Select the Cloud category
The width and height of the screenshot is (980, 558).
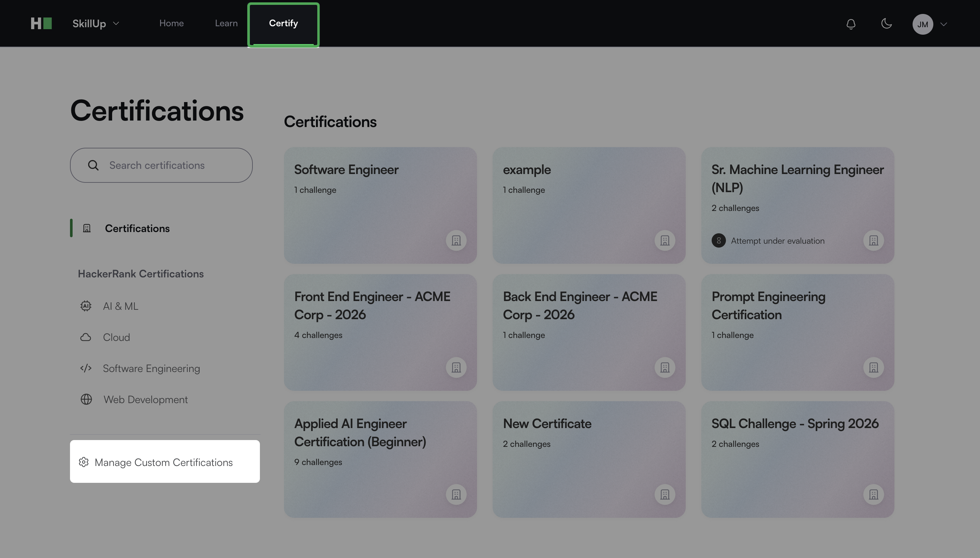(116, 337)
